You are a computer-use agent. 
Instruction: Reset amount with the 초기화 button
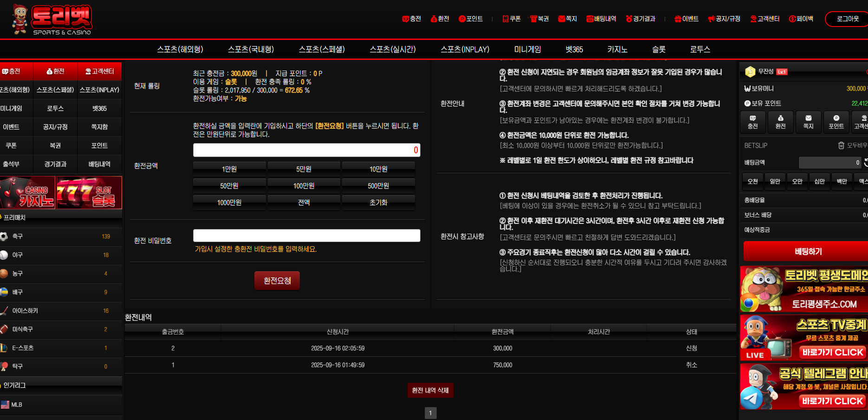point(378,203)
